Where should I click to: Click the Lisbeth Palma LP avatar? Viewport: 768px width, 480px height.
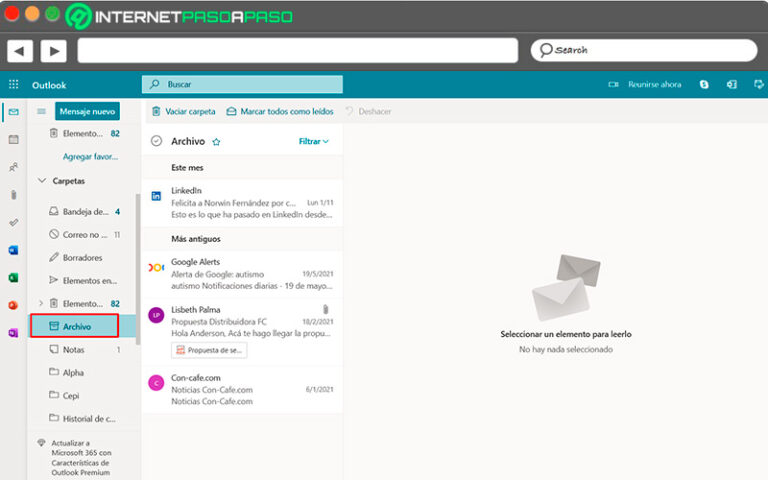pos(156,315)
